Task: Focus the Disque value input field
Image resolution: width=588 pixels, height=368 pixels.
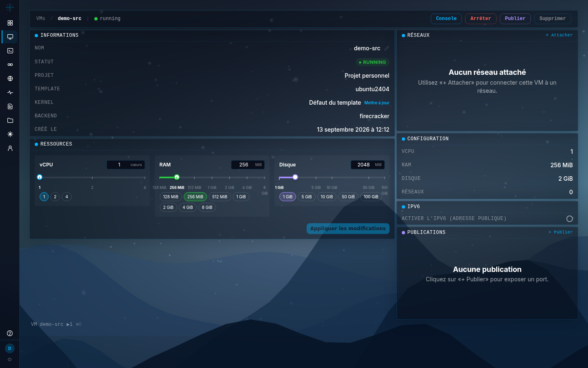Action: [x=367, y=165]
